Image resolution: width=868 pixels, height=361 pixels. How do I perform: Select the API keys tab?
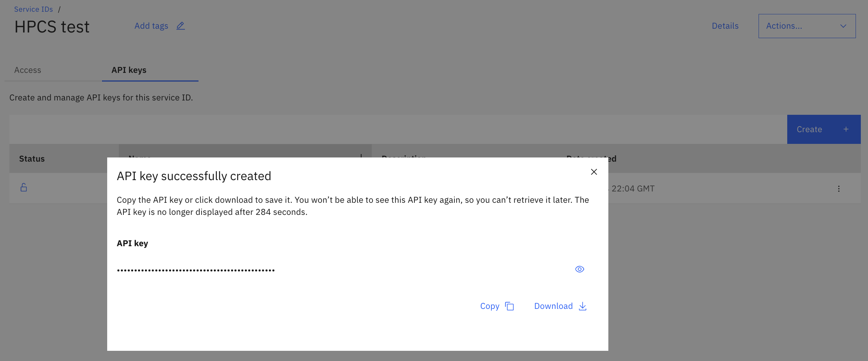tap(129, 70)
